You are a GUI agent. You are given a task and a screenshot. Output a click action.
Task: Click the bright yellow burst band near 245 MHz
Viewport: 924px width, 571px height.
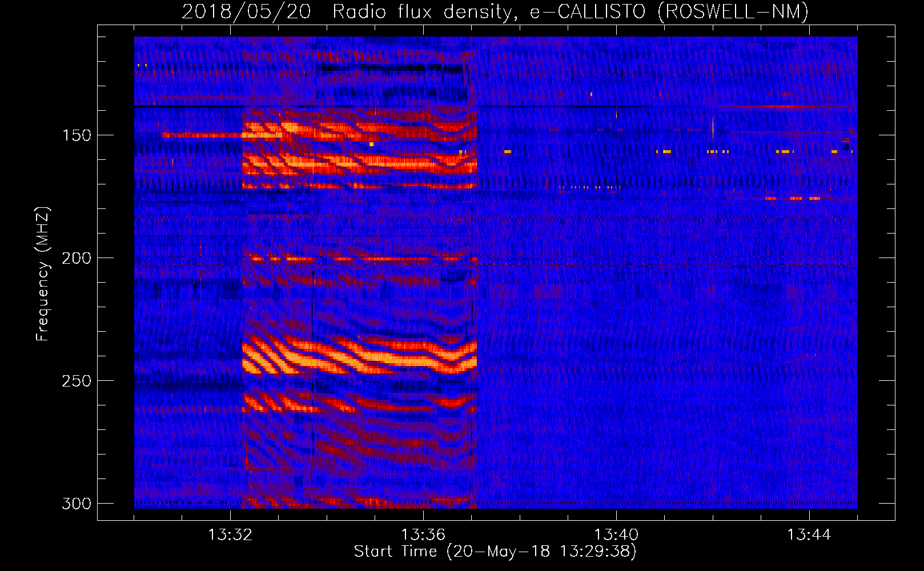[360, 357]
